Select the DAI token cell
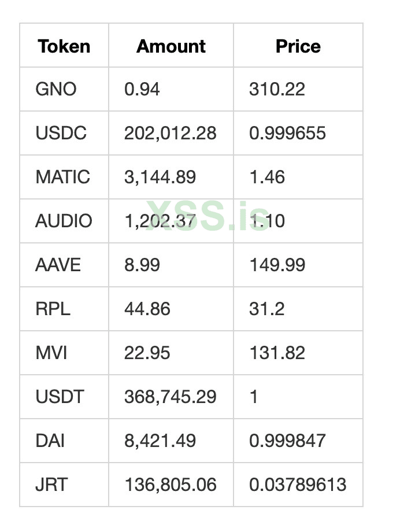Screen dimensions: 415x532 50,441
